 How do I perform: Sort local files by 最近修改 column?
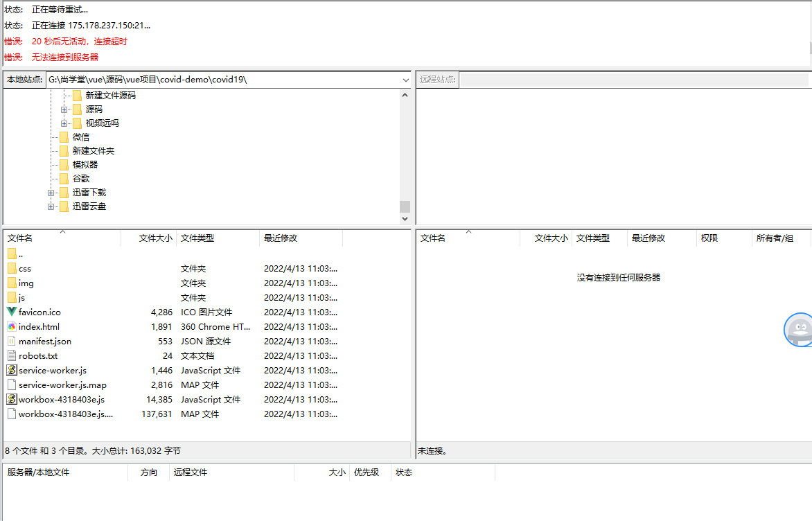(x=301, y=238)
